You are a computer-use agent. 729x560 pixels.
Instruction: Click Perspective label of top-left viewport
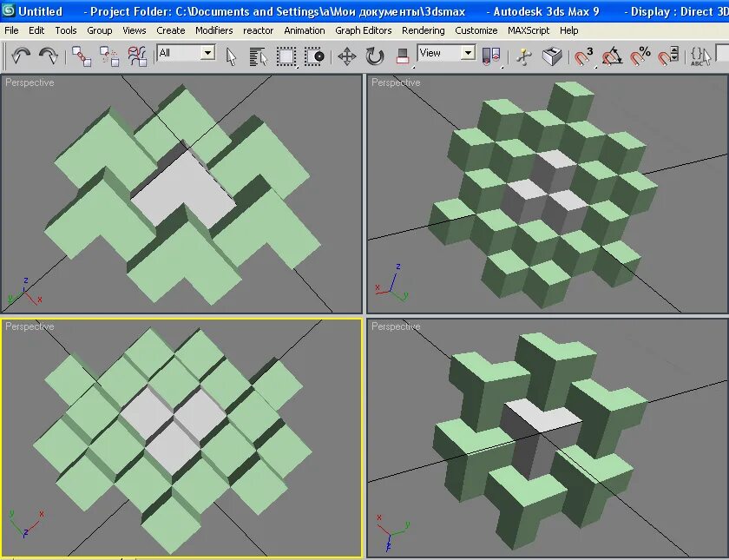point(30,82)
